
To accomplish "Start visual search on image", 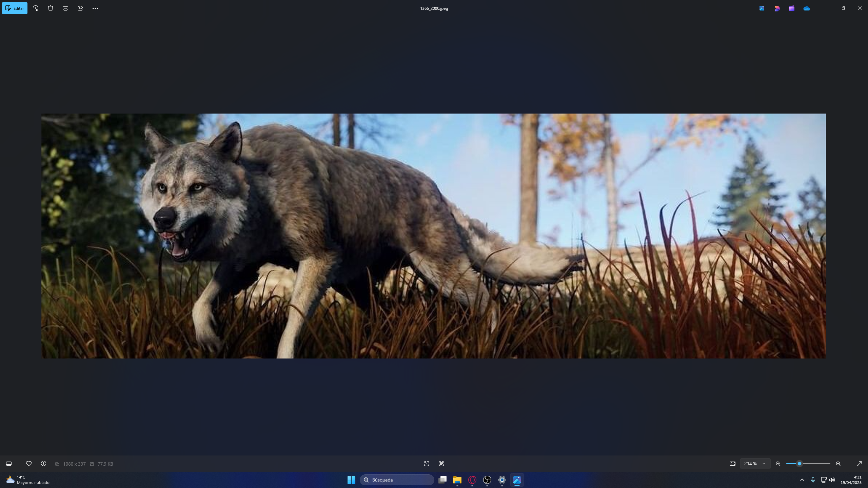I will [427, 464].
